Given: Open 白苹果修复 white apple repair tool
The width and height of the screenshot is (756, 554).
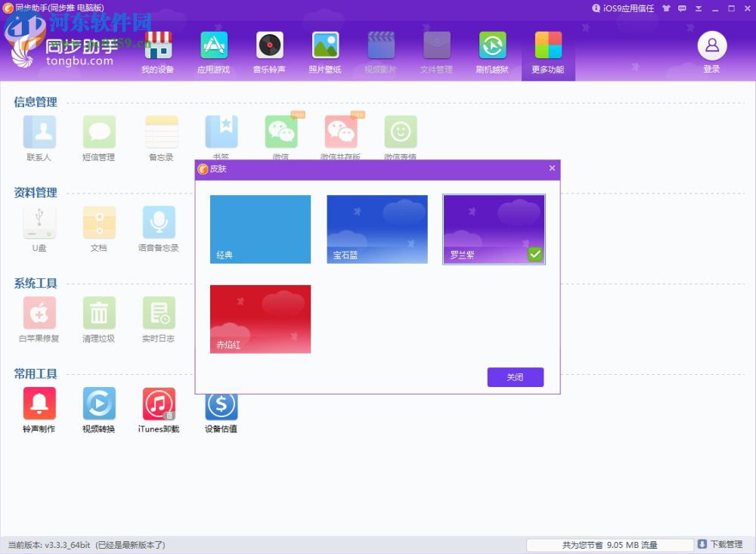Looking at the screenshot, I should pyautogui.click(x=39, y=319).
